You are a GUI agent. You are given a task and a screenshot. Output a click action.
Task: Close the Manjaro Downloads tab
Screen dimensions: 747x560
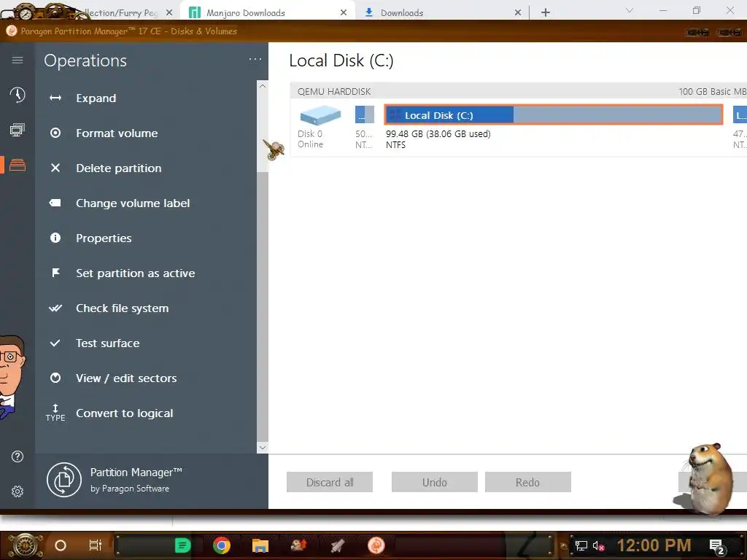point(344,13)
